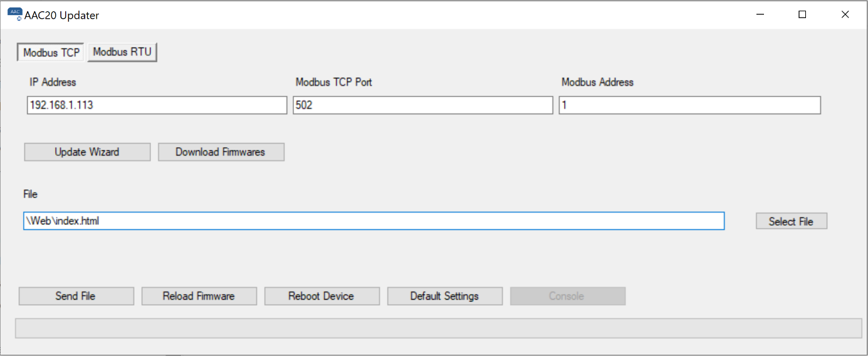Restore Default Settings

pos(444,296)
